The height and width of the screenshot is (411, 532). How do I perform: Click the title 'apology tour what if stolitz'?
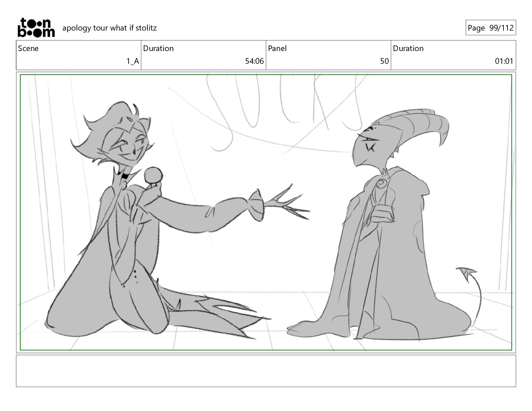pos(109,28)
